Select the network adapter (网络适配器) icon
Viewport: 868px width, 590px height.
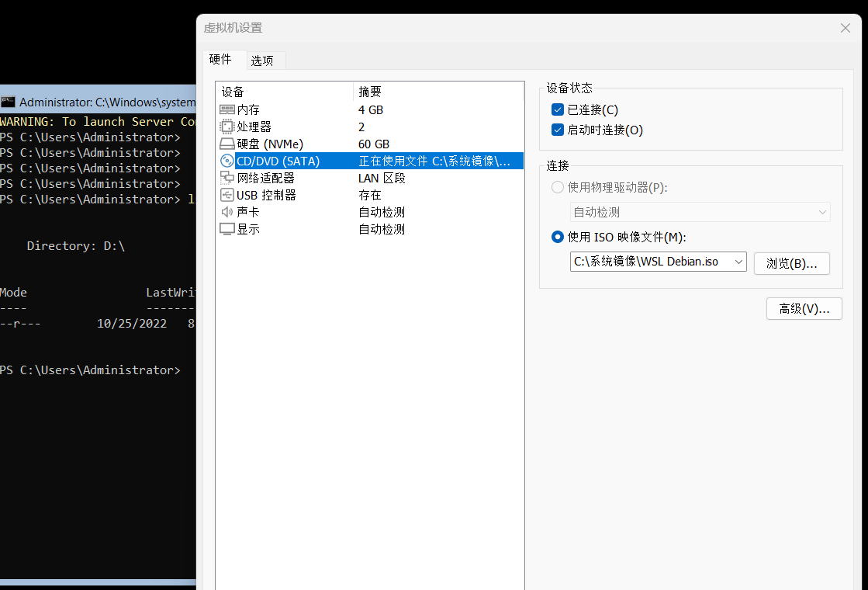pos(227,178)
